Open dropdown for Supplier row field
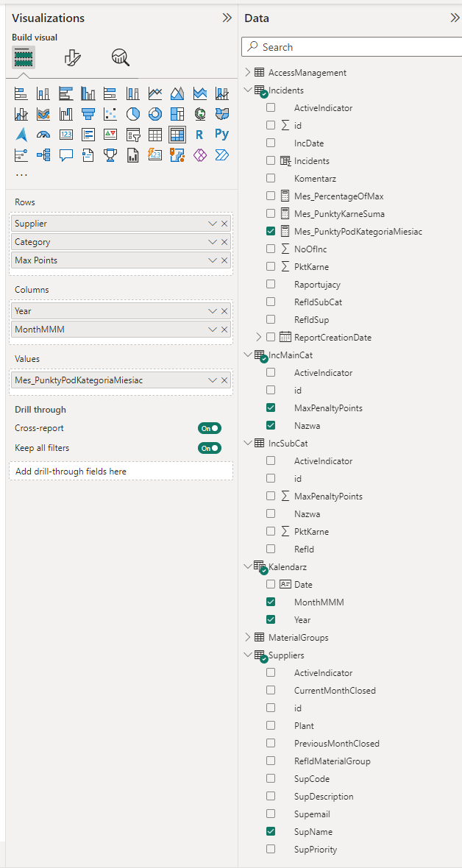The image size is (462, 868). click(x=212, y=224)
